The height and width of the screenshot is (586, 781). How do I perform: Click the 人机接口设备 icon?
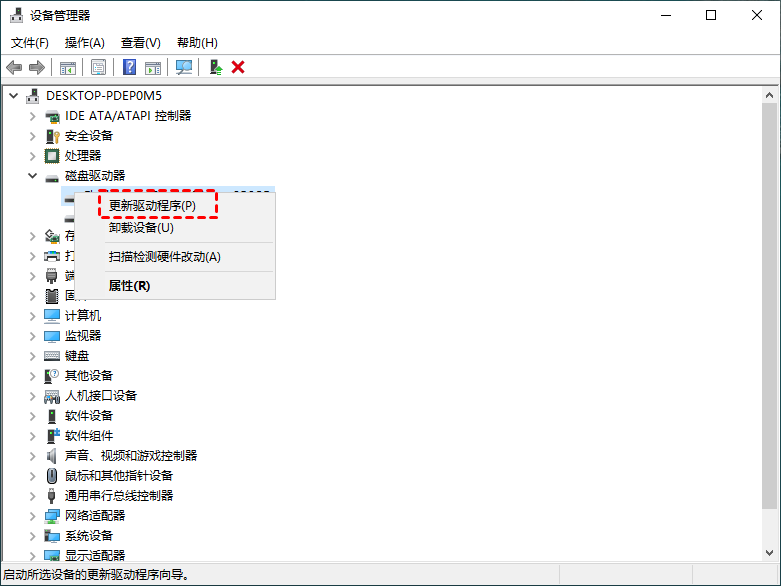coord(52,397)
